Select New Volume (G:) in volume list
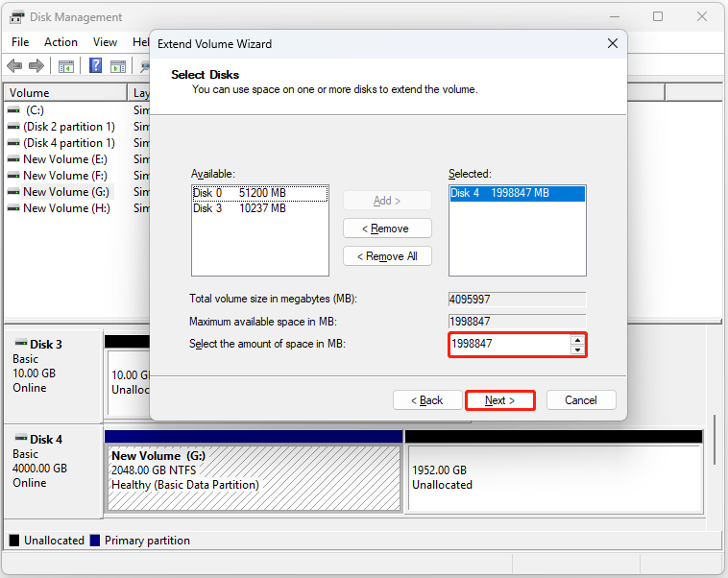 tap(66, 192)
